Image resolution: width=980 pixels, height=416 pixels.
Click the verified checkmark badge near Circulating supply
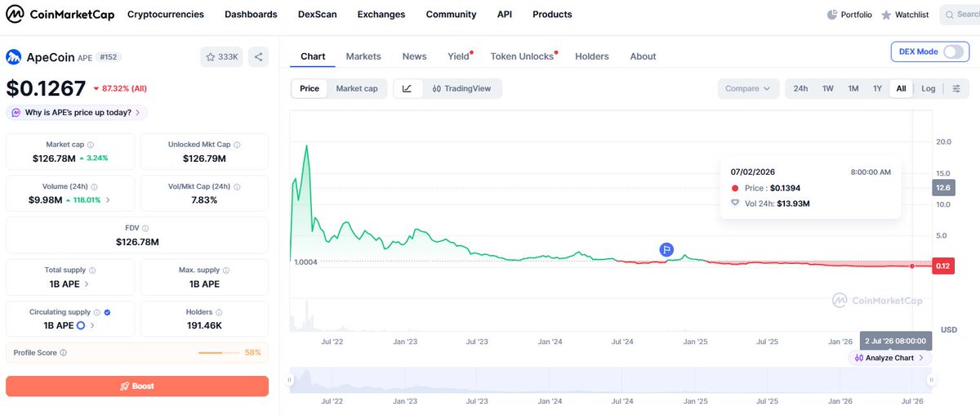pyautogui.click(x=108, y=312)
